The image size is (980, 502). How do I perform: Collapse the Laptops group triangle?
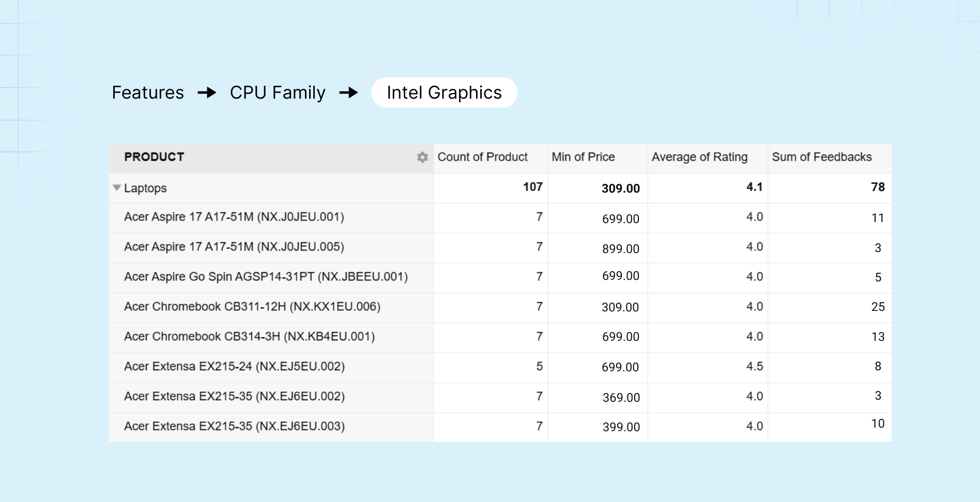pos(117,188)
